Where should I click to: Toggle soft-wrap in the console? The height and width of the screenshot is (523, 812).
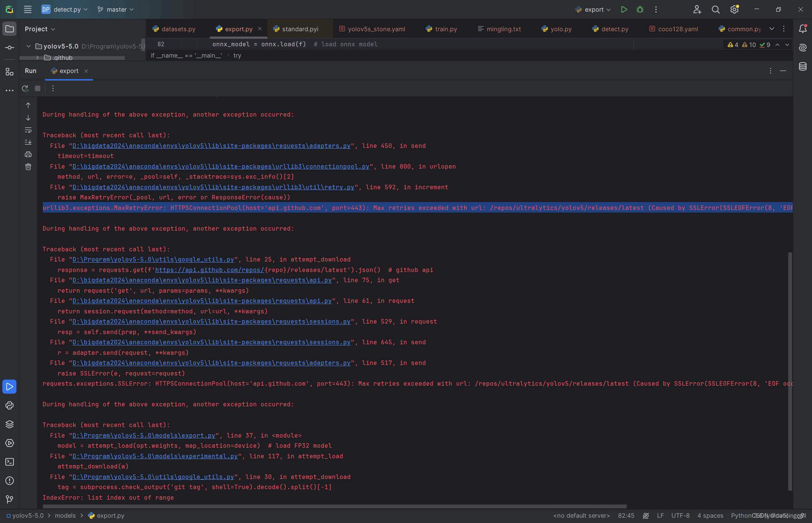28,130
